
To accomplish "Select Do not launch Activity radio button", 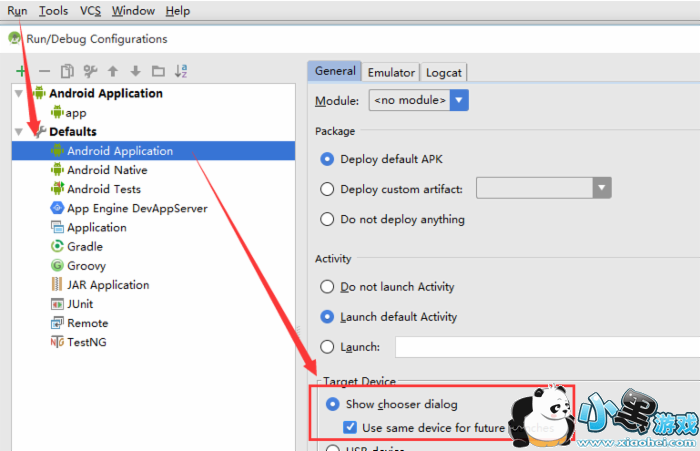I will click(327, 287).
